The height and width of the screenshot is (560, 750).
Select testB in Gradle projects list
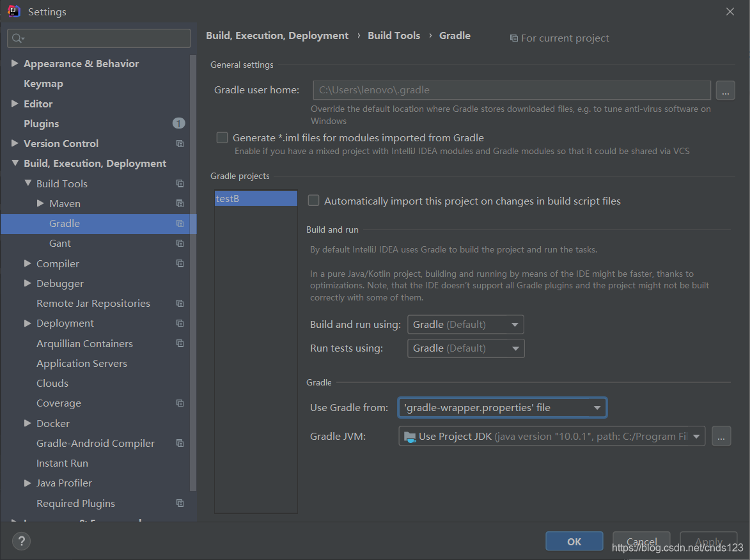tap(256, 198)
